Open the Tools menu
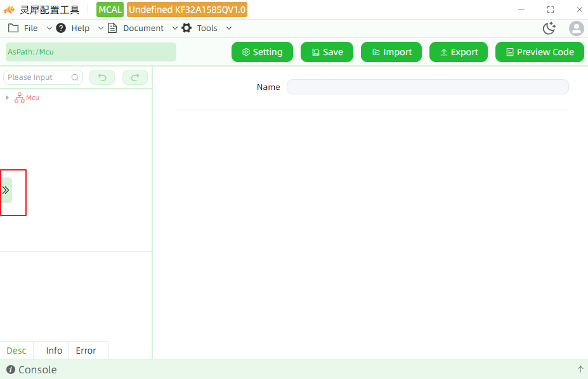The height and width of the screenshot is (379, 588). 207,28
